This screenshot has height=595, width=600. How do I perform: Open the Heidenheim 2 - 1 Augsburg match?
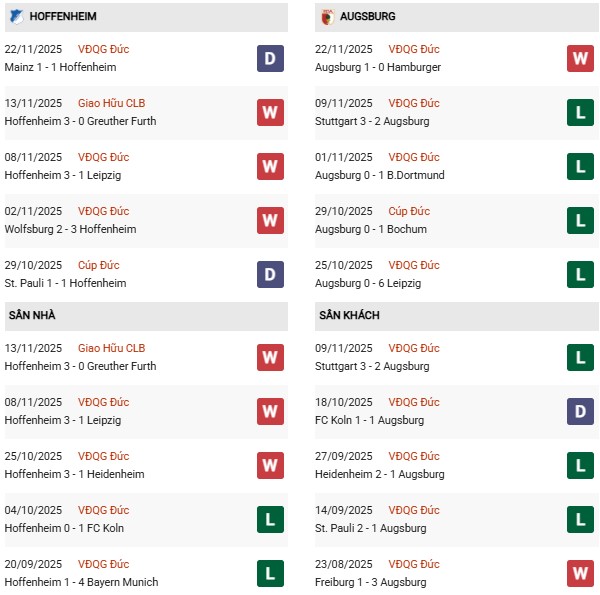point(376,474)
